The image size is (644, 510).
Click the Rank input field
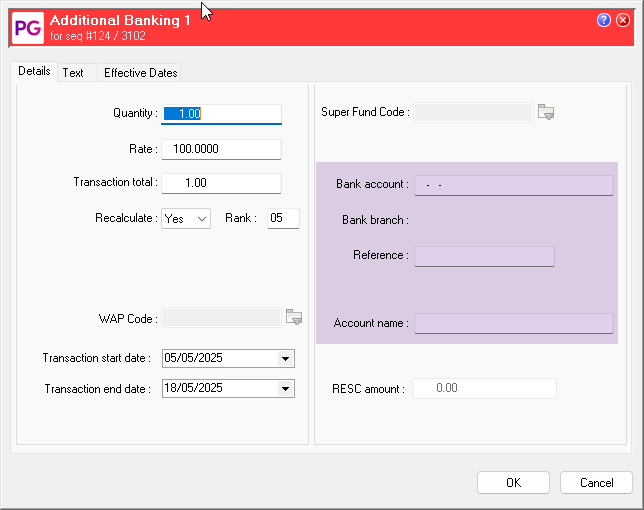pos(283,218)
